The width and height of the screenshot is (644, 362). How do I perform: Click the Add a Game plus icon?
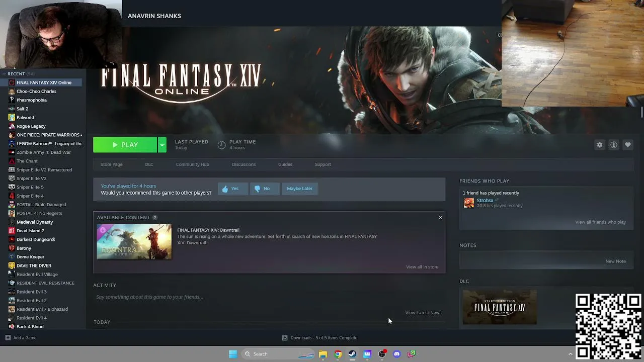(8, 338)
